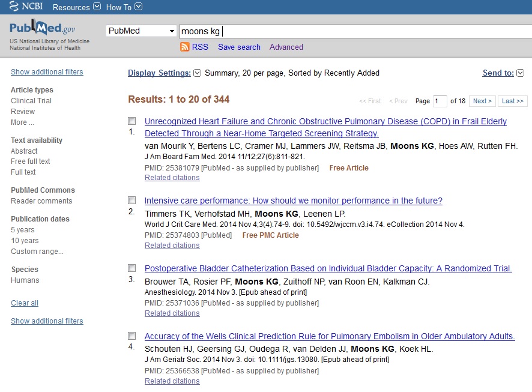Filter by Full text availability
The height and width of the screenshot is (392, 532).
pyautogui.click(x=23, y=172)
